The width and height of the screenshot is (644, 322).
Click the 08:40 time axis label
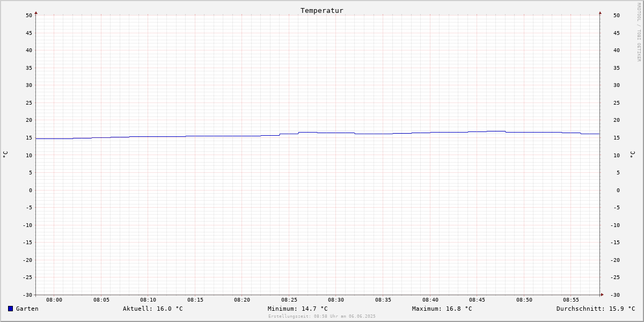click(x=430, y=300)
